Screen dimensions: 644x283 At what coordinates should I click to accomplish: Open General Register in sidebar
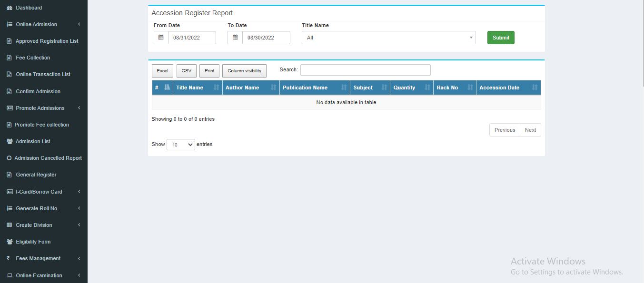point(36,175)
